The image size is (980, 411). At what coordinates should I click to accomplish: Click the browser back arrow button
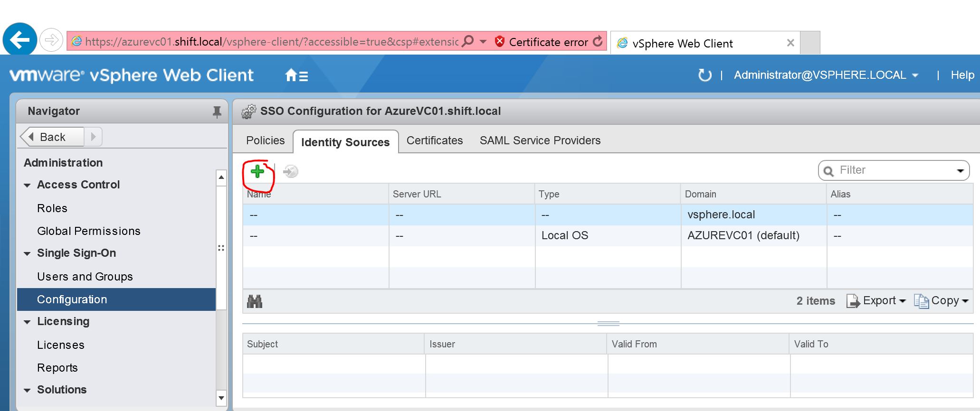20,40
